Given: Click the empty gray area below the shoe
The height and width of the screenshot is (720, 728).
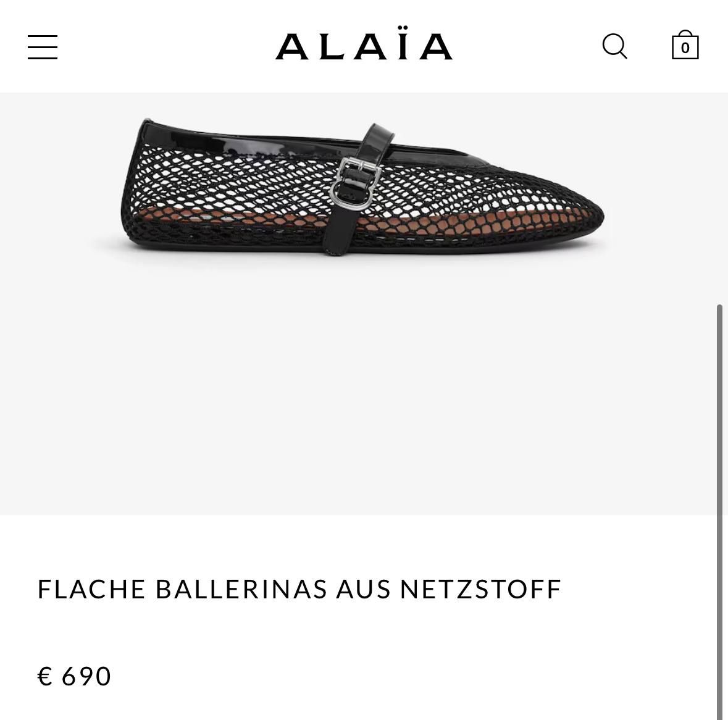Looking at the screenshot, I should [x=358, y=395].
